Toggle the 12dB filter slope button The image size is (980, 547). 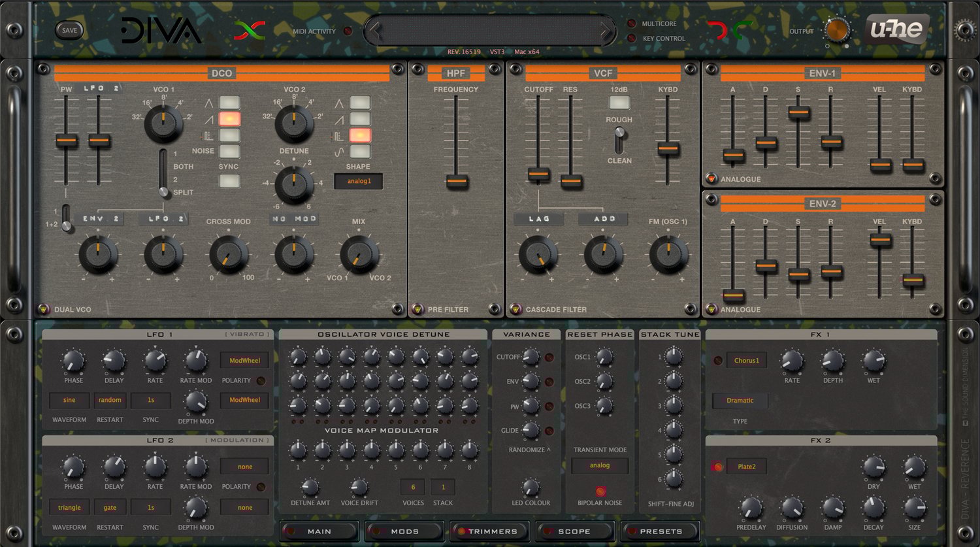tap(619, 102)
